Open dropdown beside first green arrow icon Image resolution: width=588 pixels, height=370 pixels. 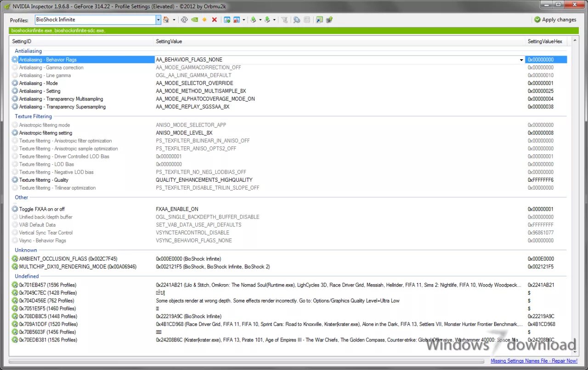click(260, 20)
